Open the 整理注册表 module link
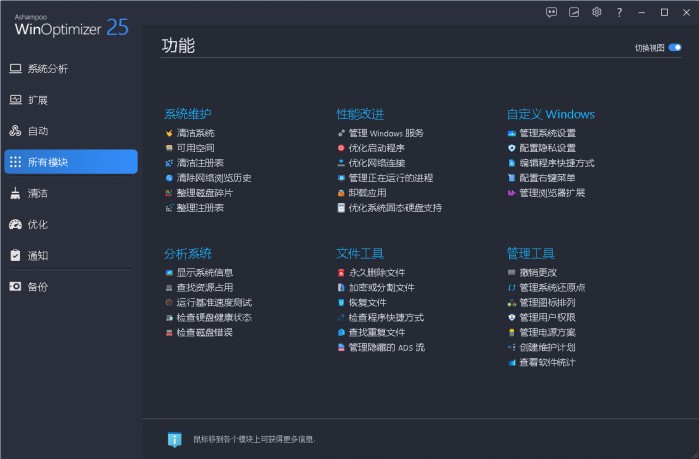The image size is (699, 459). pos(200,208)
